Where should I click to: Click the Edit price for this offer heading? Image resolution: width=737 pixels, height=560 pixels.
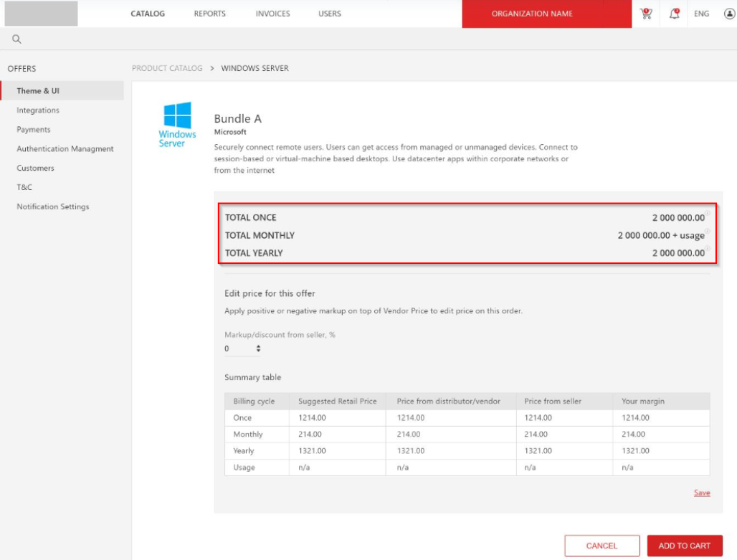tap(270, 293)
